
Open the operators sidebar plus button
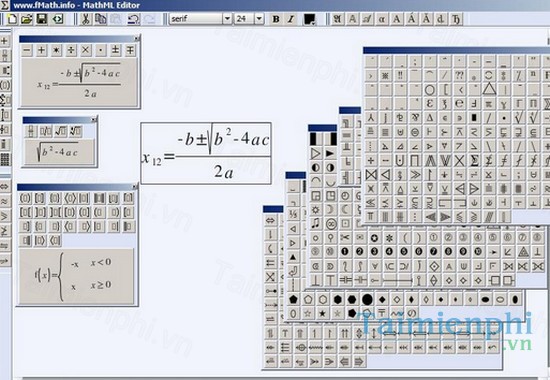click(x=5, y=41)
